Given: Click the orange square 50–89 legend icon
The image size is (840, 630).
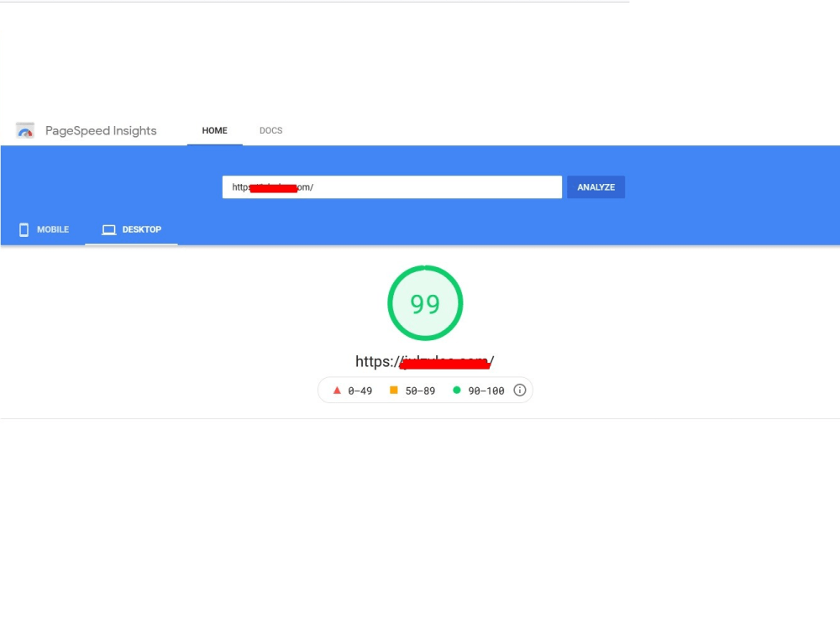Looking at the screenshot, I should (x=393, y=390).
